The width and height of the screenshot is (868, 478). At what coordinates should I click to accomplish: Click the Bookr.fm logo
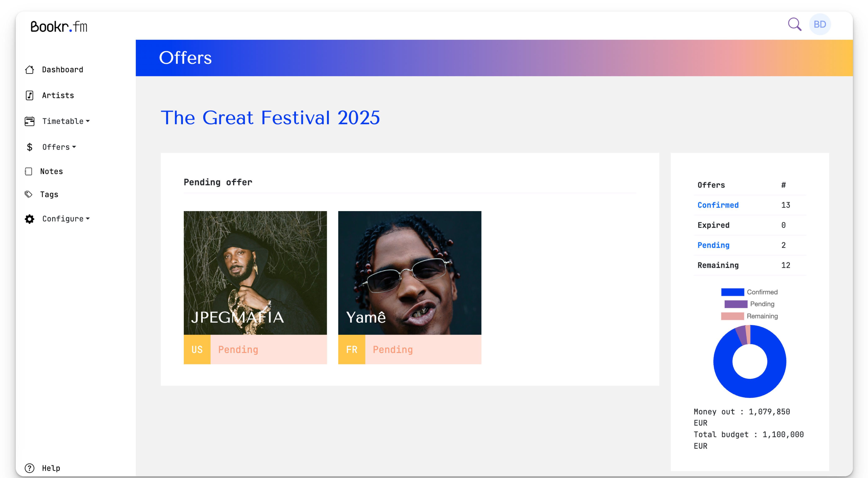point(59,27)
